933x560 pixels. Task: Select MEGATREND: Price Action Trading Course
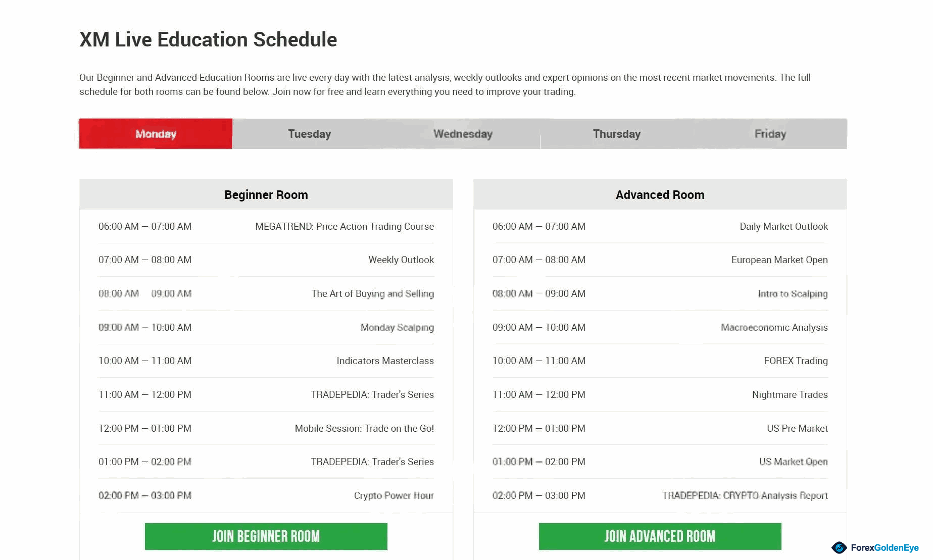tap(345, 226)
